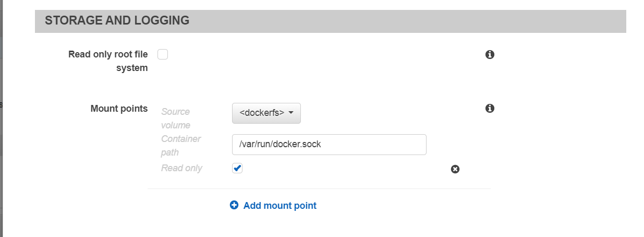Image resolution: width=644 pixels, height=237 pixels.
Task: Click the Mount points label
Action: point(119,109)
